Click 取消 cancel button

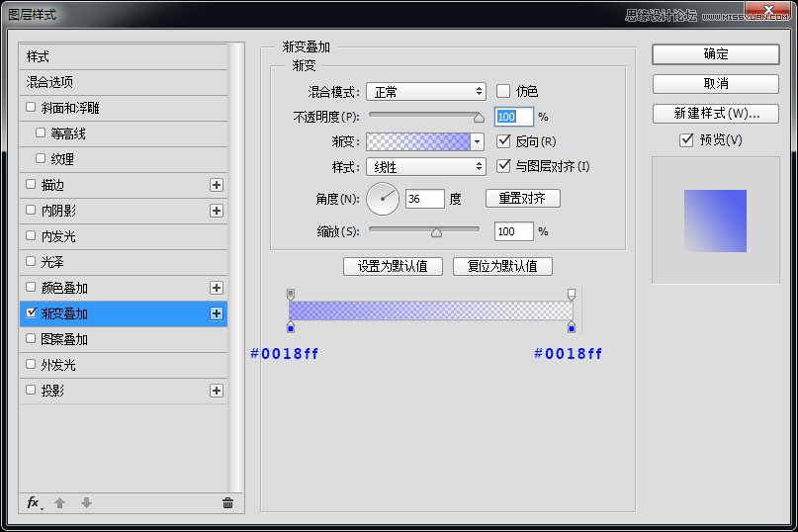(x=716, y=83)
